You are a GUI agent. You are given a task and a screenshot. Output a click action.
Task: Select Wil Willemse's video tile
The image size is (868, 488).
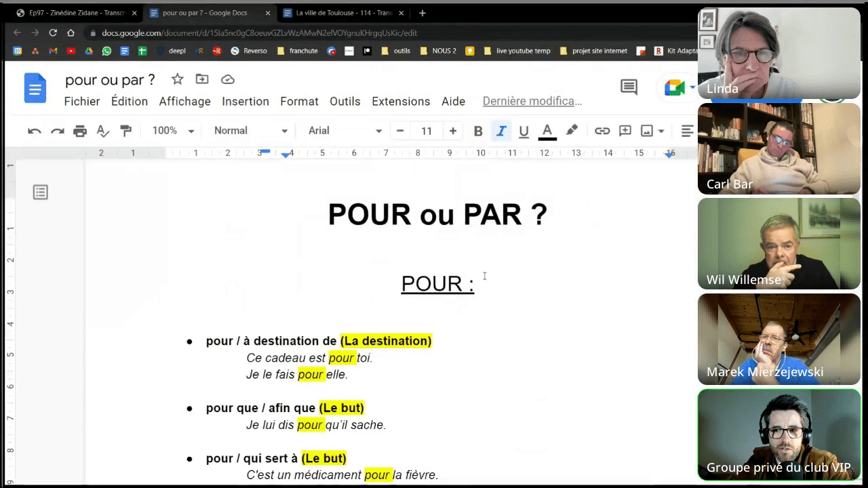tap(778, 244)
